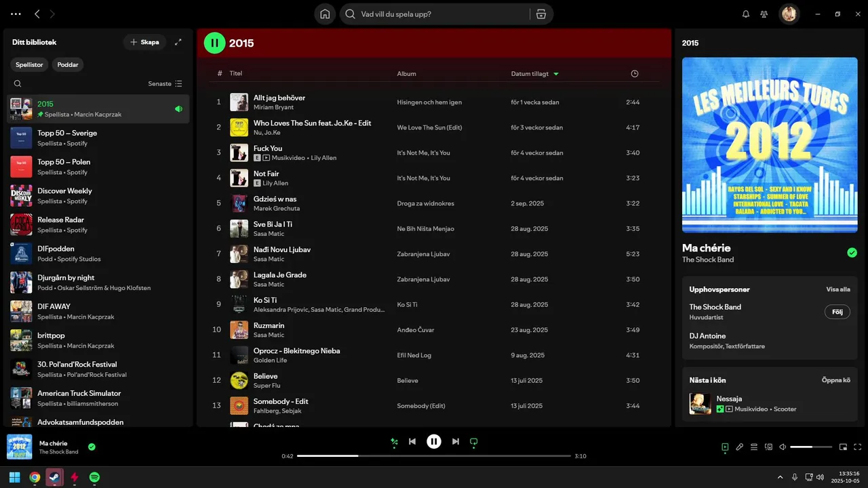
Task: Open connect to a device icon
Action: 768,447
